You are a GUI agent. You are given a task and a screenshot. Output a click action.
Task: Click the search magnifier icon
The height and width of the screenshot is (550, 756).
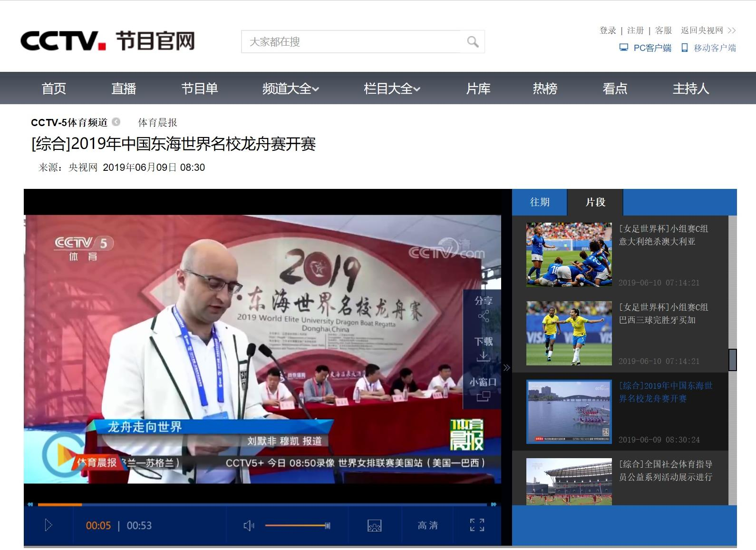[472, 42]
